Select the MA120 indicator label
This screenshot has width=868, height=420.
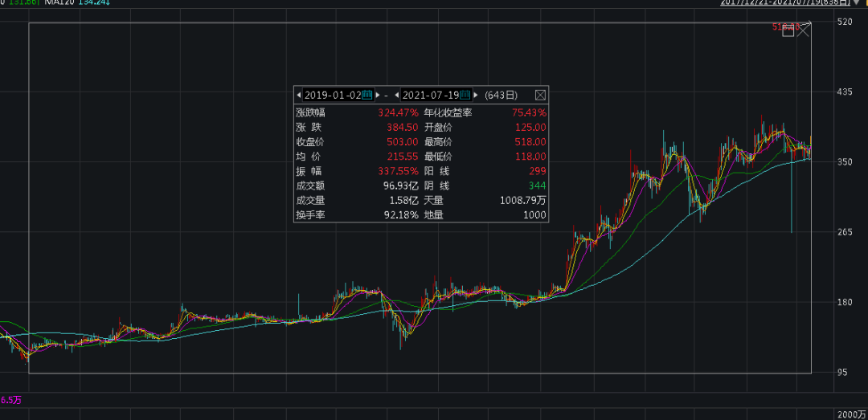tap(61, 2)
